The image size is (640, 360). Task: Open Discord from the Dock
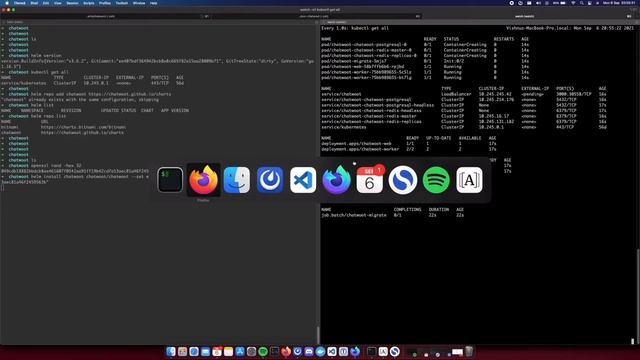(x=309, y=351)
